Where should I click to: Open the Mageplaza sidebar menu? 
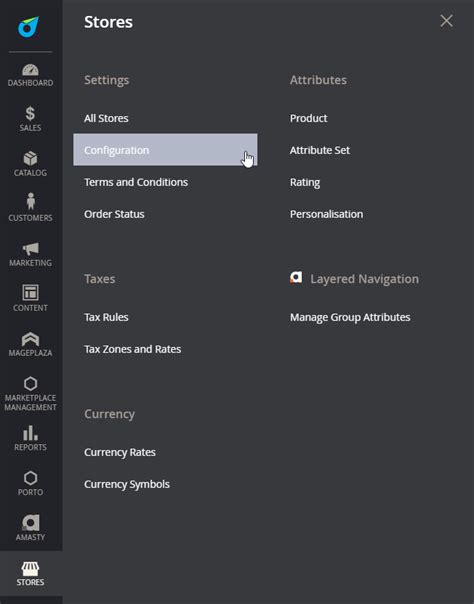(x=30, y=345)
